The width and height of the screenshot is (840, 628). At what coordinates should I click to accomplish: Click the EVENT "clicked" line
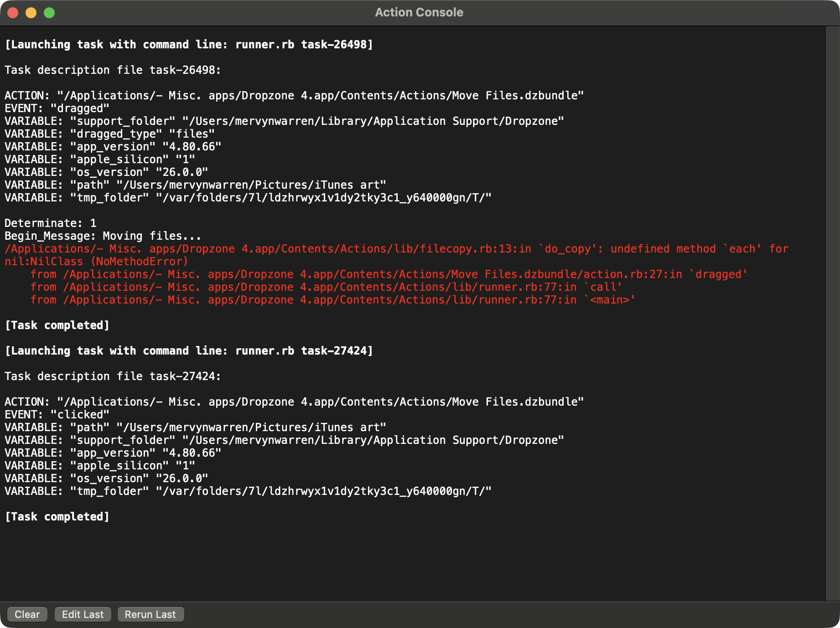57,415
